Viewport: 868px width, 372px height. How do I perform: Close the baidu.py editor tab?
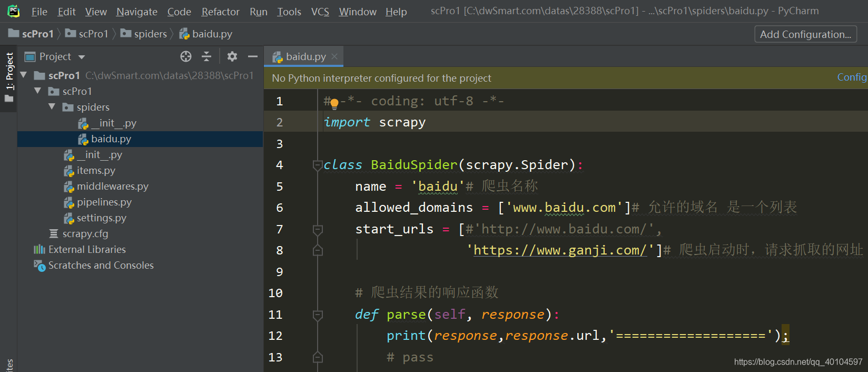coord(334,56)
